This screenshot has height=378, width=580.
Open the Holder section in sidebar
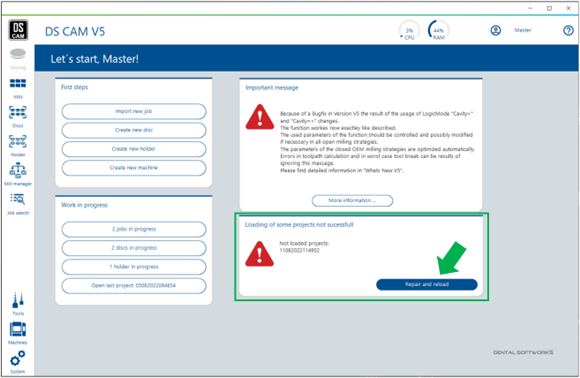click(18, 146)
